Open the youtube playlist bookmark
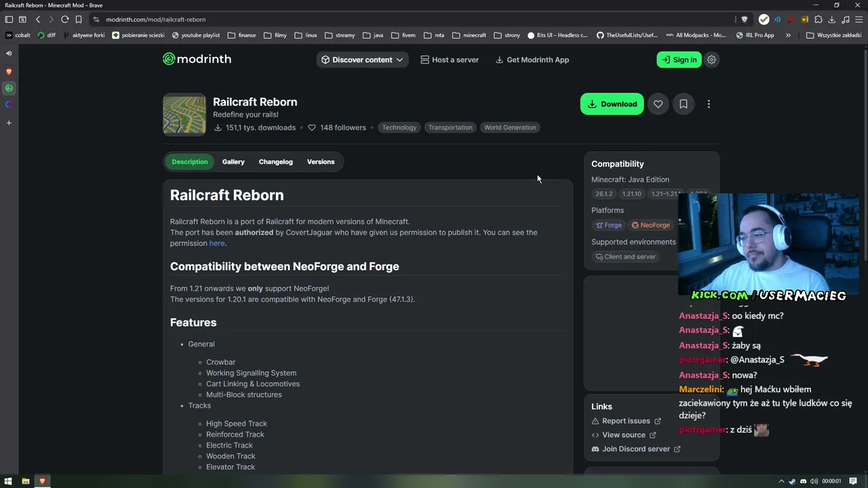This screenshot has height=488, width=868. (196, 35)
